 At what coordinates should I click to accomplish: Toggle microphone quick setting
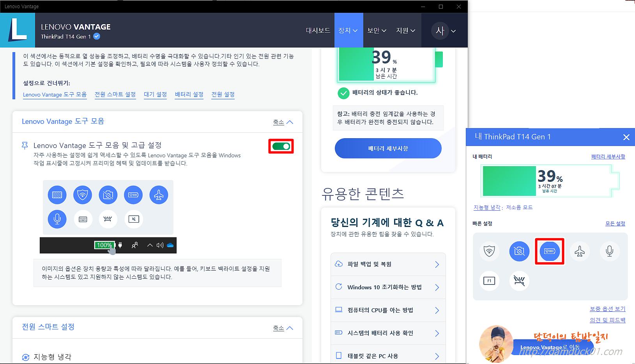pyautogui.click(x=610, y=251)
